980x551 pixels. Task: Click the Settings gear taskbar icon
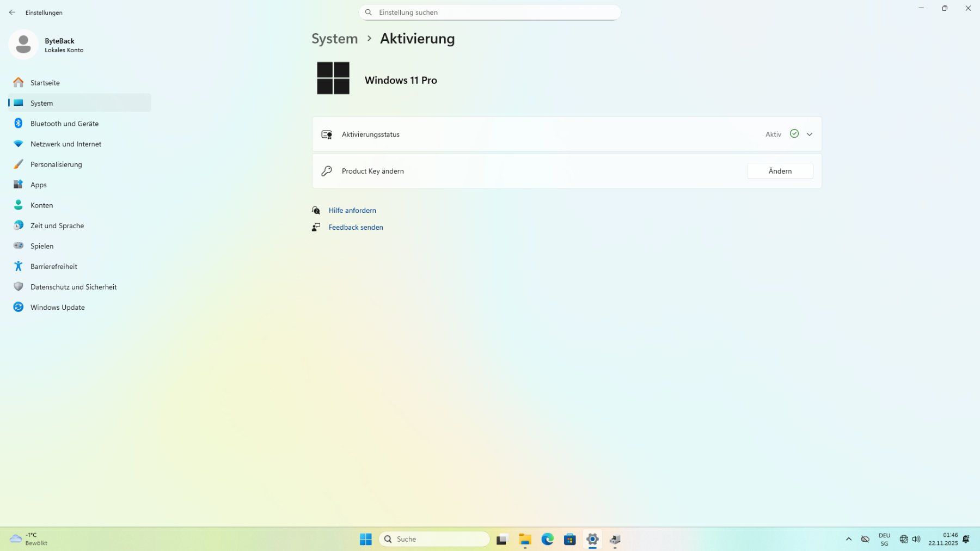click(592, 539)
